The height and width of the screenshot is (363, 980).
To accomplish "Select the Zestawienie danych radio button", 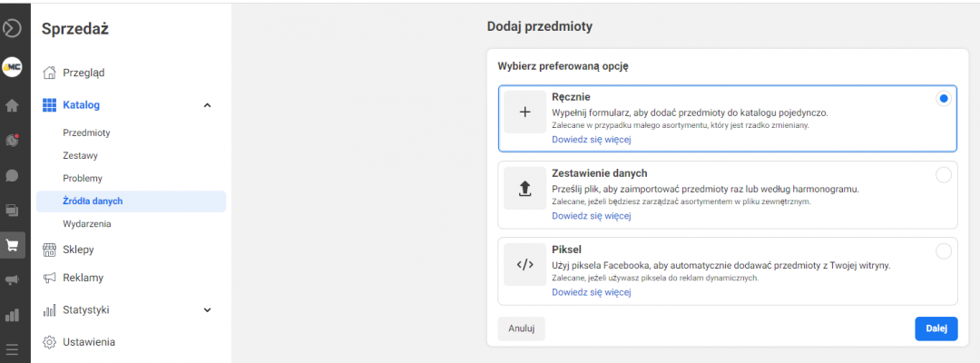I will (943, 175).
